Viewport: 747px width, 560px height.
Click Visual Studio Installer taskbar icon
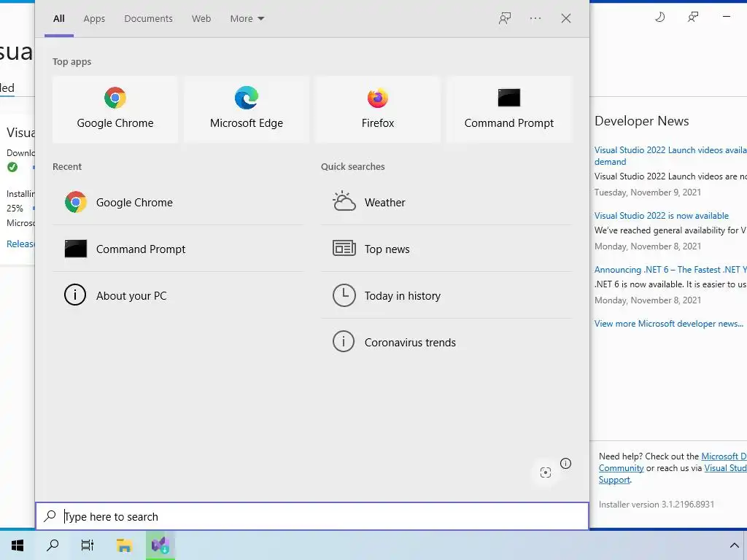pyautogui.click(x=160, y=545)
